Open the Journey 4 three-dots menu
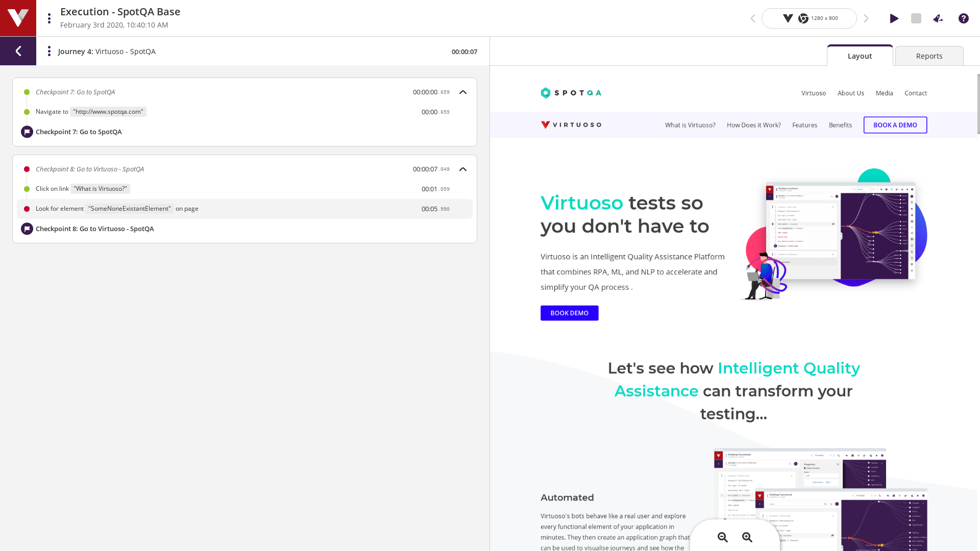Viewport: 980px width, 551px height. 49,51
